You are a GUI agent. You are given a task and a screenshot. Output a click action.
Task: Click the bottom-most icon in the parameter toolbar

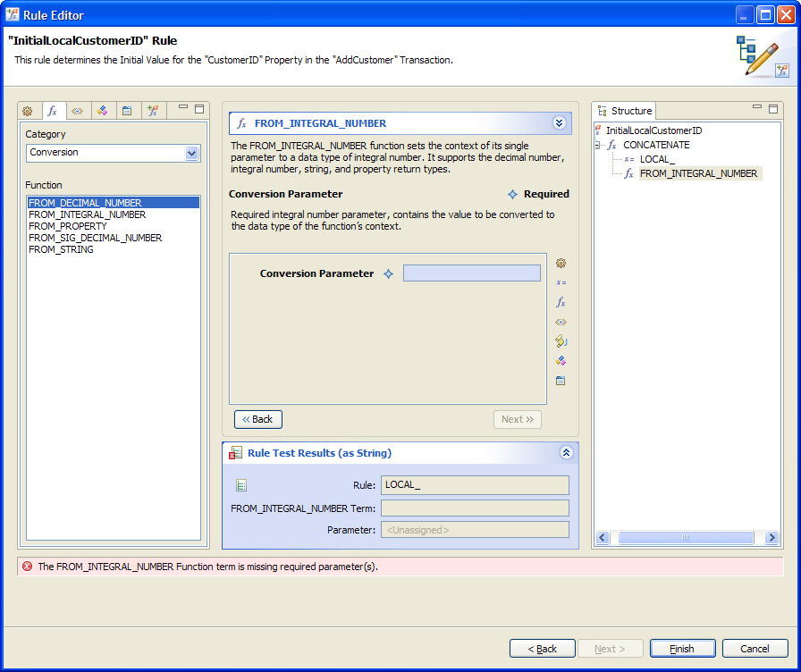tap(561, 381)
